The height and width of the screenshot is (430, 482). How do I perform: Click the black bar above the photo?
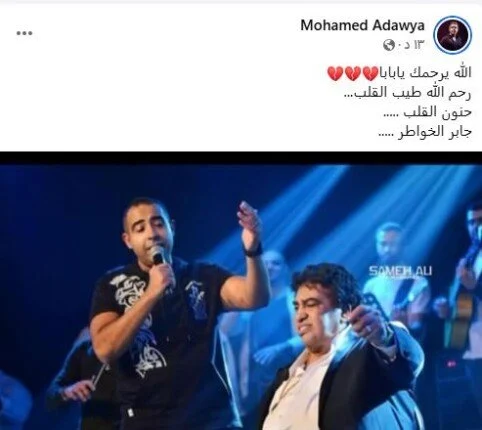click(241, 158)
